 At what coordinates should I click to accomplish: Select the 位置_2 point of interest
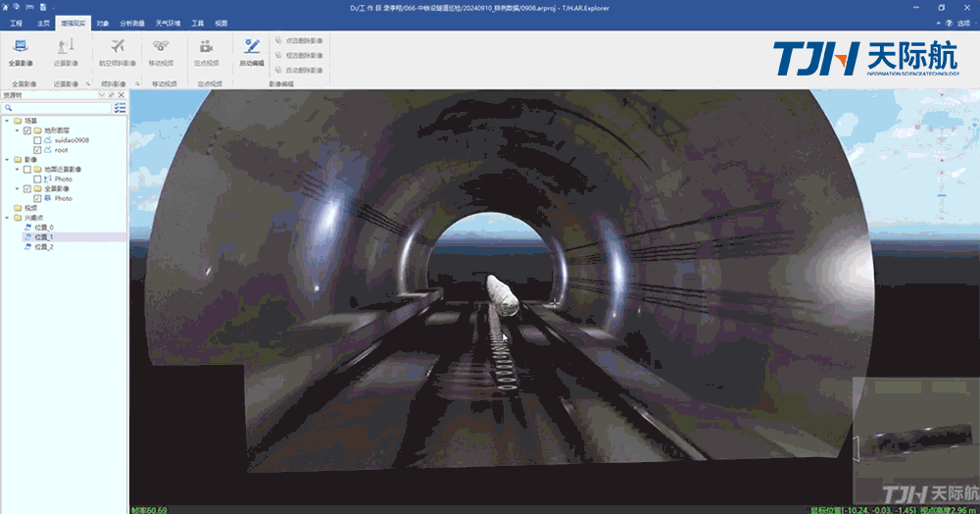point(43,247)
